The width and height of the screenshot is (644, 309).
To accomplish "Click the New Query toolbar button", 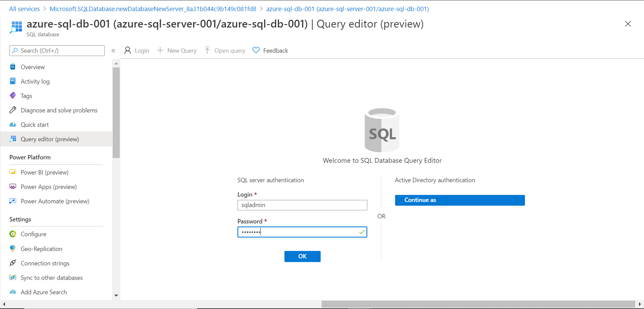I will (177, 51).
